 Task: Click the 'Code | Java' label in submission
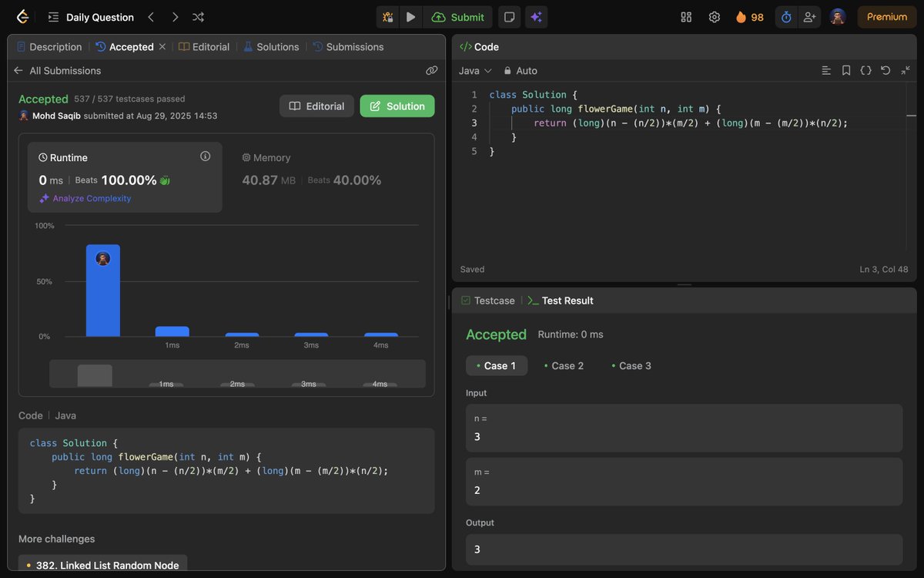coord(47,415)
